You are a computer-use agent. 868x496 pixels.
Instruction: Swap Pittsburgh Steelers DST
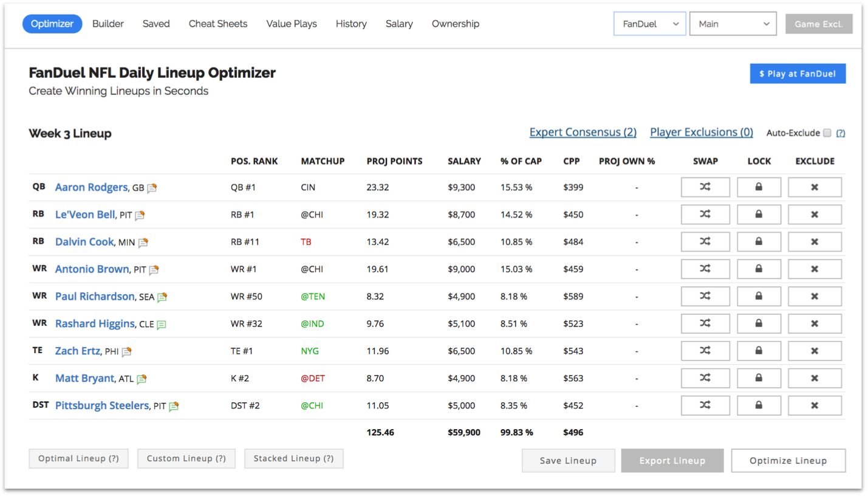pyautogui.click(x=705, y=405)
